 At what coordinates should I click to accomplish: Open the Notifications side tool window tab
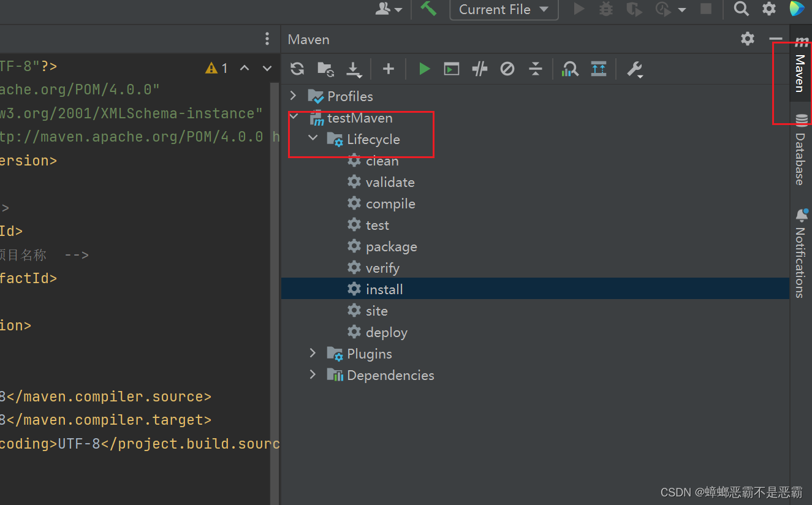tap(800, 254)
